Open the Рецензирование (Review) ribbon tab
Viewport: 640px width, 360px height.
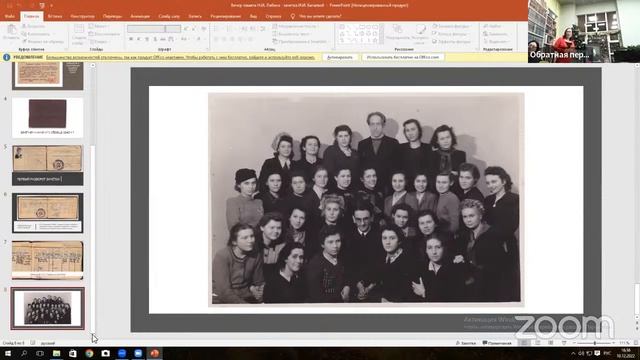pyautogui.click(x=225, y=16)
